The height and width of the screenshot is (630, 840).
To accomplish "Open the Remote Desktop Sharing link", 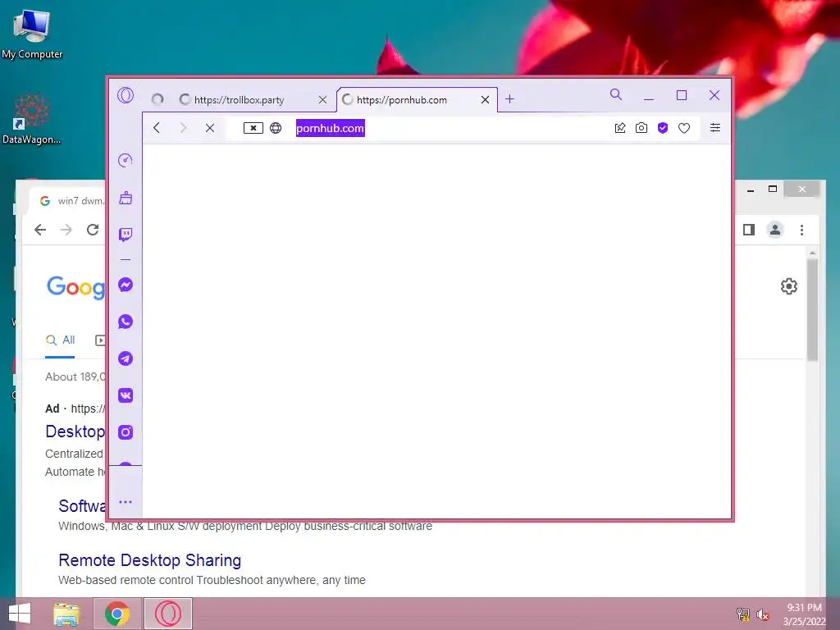I will 149,560.
